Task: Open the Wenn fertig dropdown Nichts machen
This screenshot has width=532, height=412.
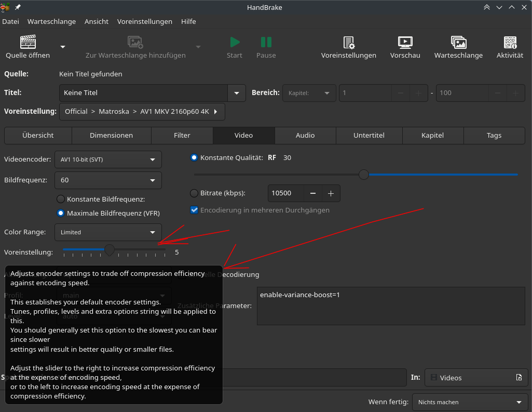Action: click(x=470, y=402)
